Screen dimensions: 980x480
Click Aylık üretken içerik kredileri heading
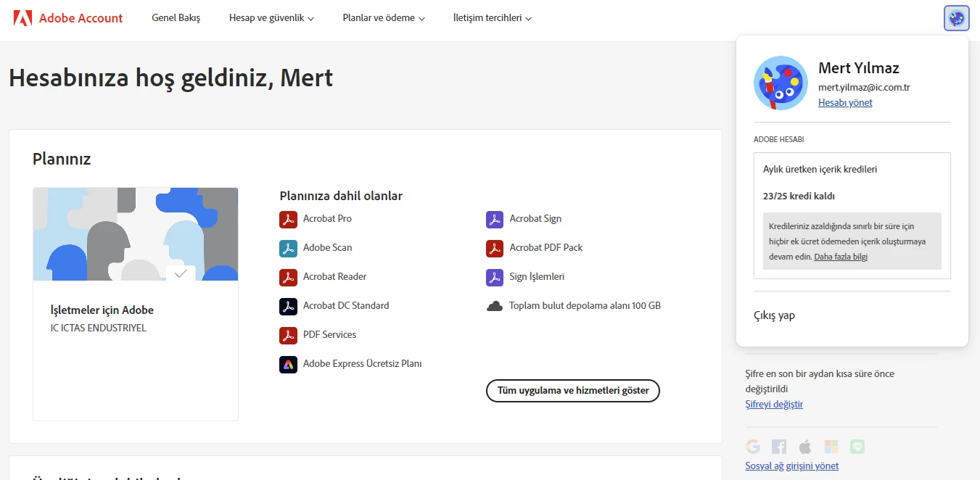tap(820, 170)
